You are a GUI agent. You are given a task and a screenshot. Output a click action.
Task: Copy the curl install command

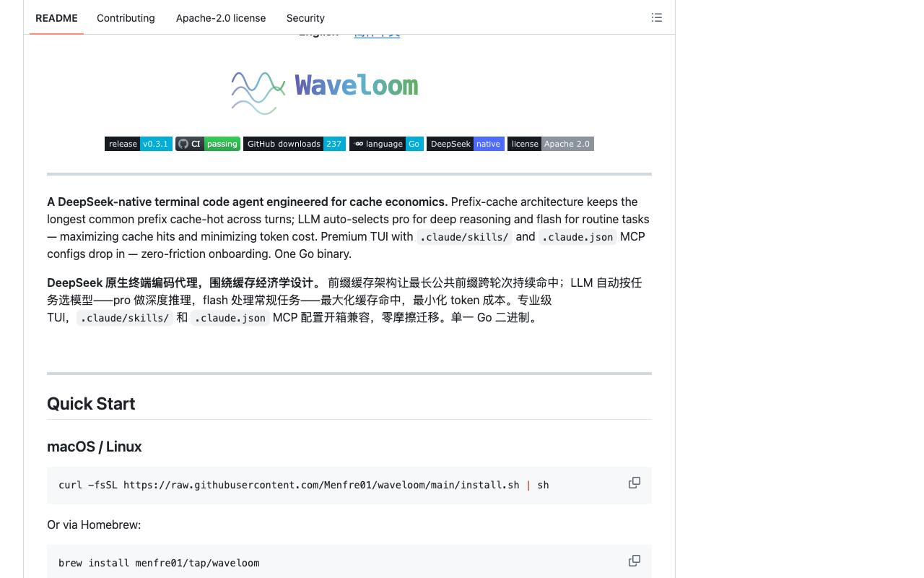pyautogui.click(x=635, y=483)
